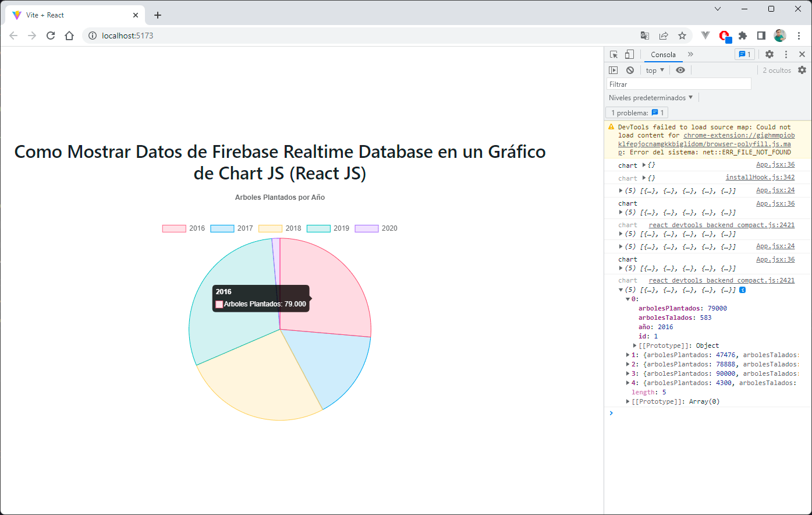
Task: Click the console prompt input line
Action: (707, 413)
